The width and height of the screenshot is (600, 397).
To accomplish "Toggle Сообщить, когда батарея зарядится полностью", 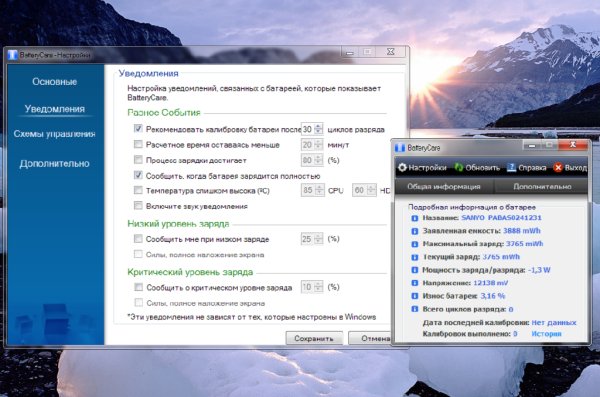I will tap(138, 175).
